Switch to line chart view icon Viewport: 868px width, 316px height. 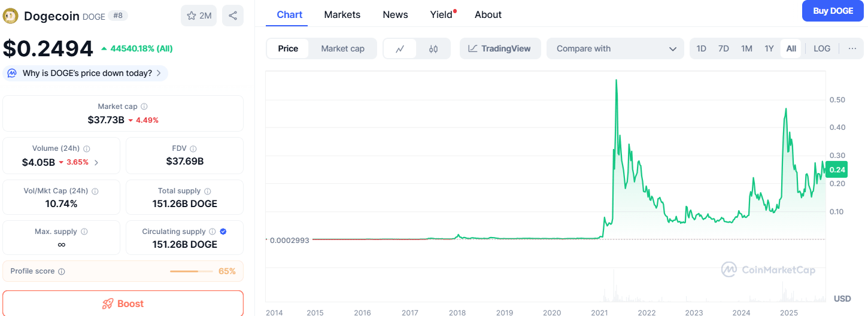[400, 48]
